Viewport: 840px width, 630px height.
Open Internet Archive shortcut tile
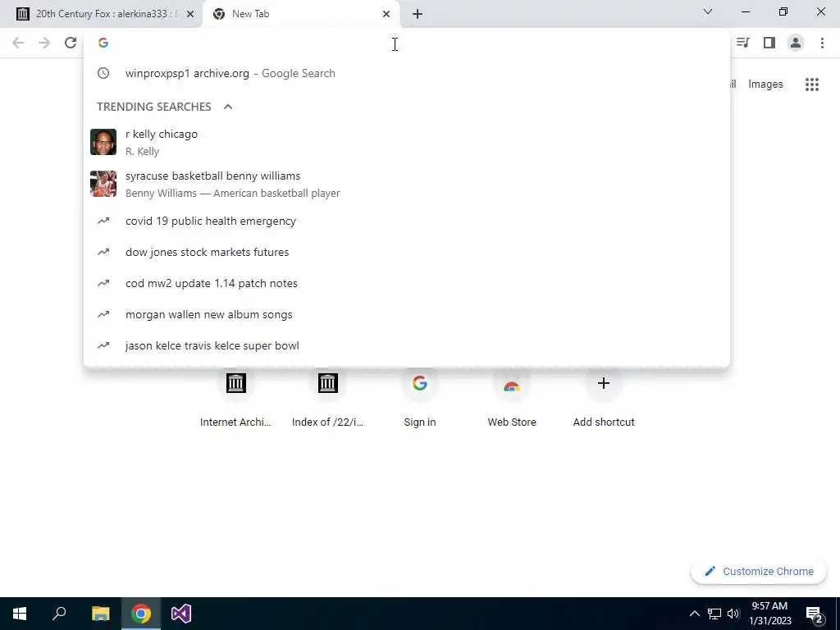235,399
